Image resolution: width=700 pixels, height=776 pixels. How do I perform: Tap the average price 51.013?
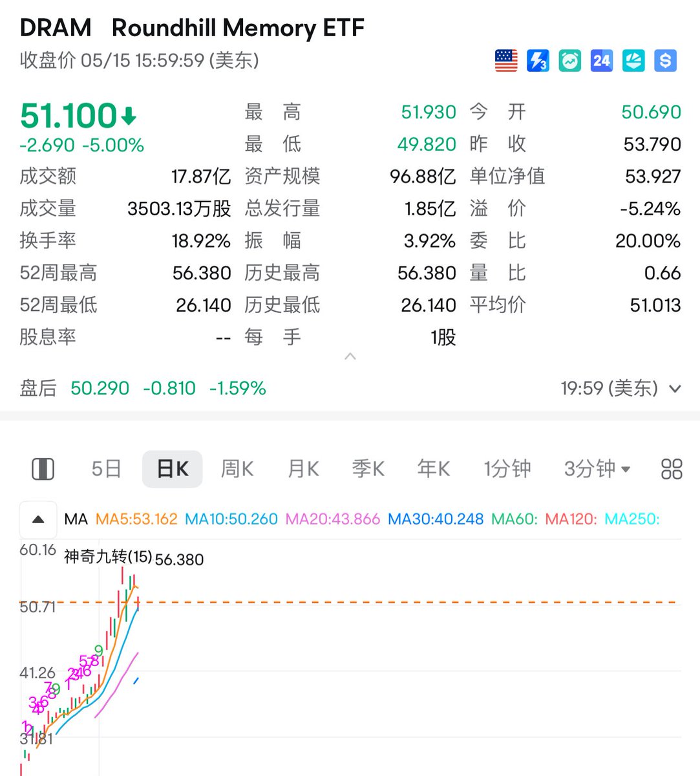(655, 305)
